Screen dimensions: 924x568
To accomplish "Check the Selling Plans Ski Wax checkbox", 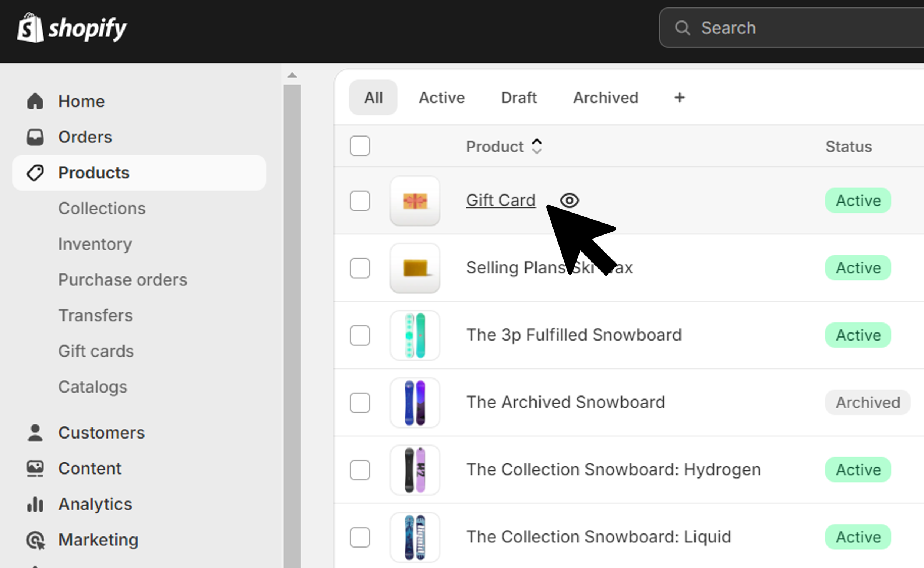I will [x=360, y=268].
